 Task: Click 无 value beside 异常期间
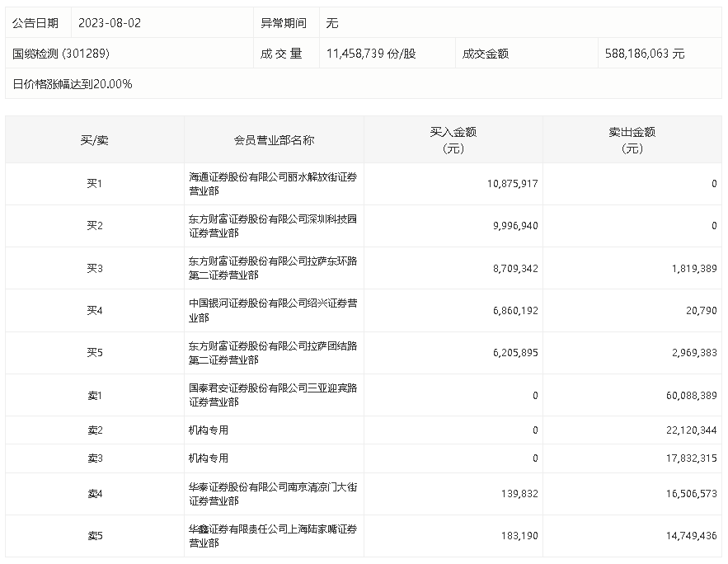332,23
